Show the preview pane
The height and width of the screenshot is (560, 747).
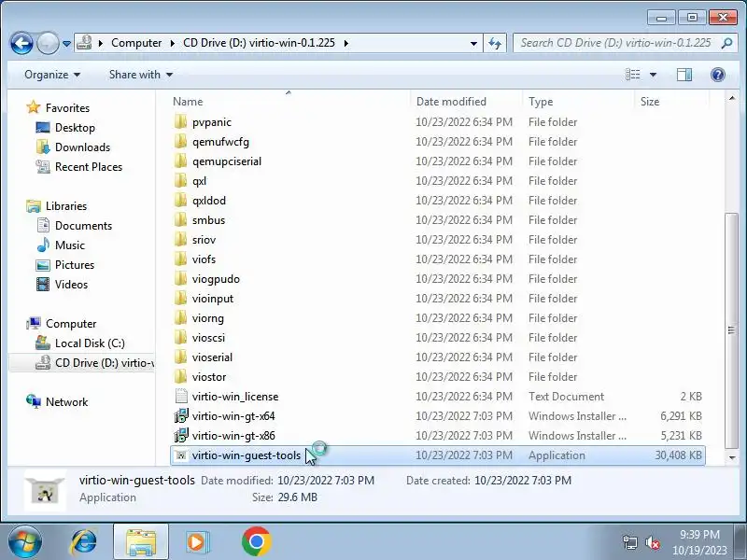coord(684,75)
